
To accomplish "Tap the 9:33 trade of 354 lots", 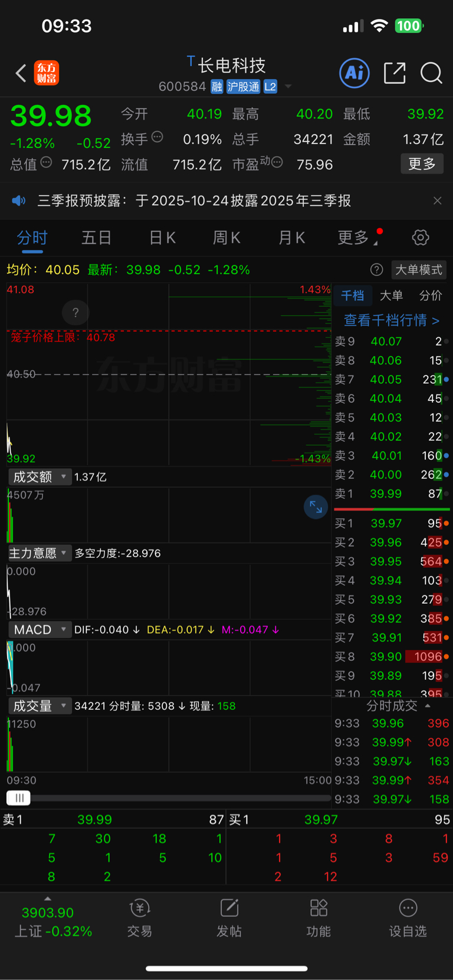I will 392,780.
